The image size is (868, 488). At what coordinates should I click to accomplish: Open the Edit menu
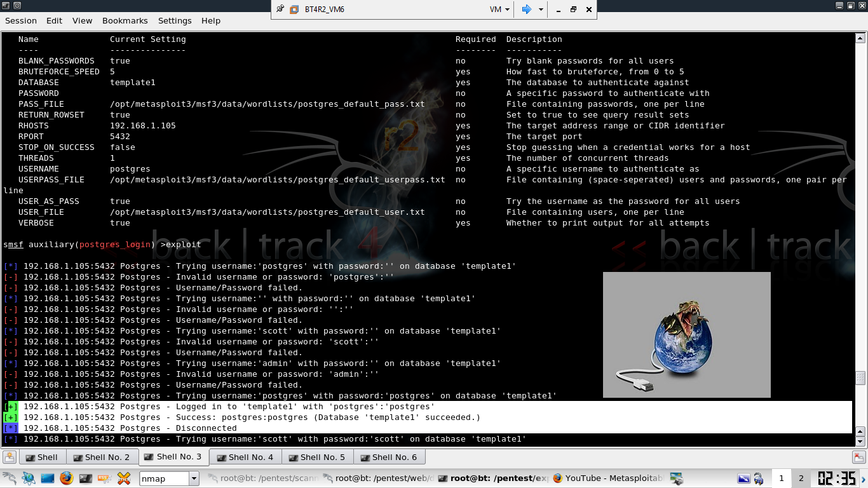tap(54, 20)
